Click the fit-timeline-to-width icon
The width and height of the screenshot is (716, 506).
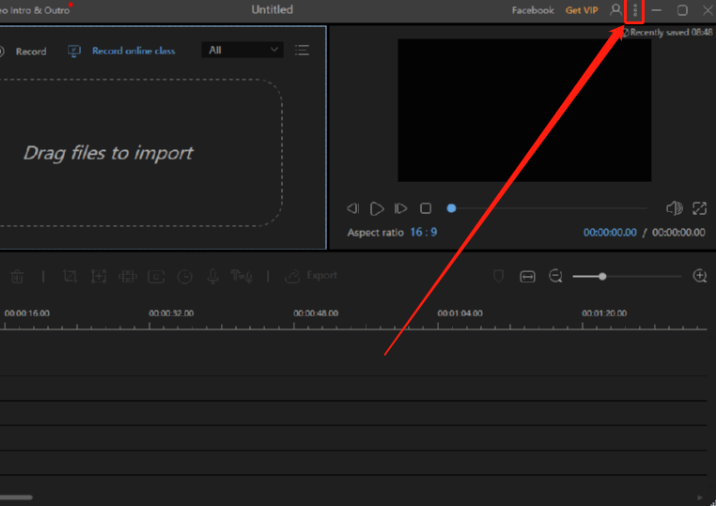(528, 276)
